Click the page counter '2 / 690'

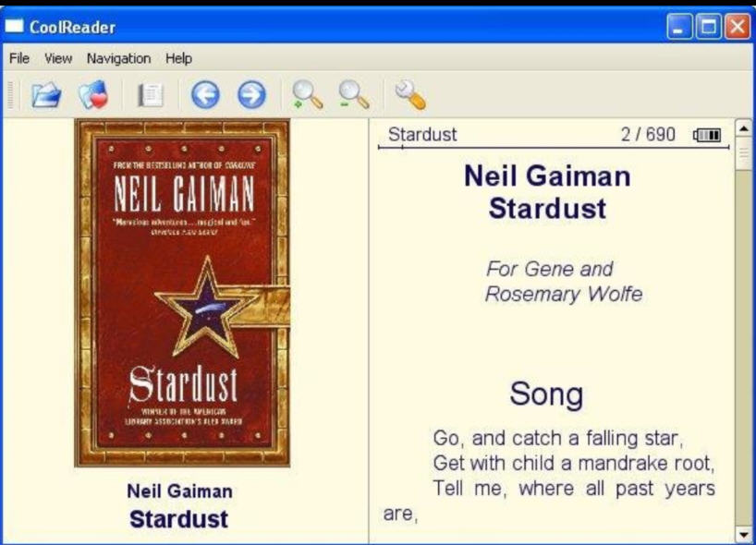point(648,135)
